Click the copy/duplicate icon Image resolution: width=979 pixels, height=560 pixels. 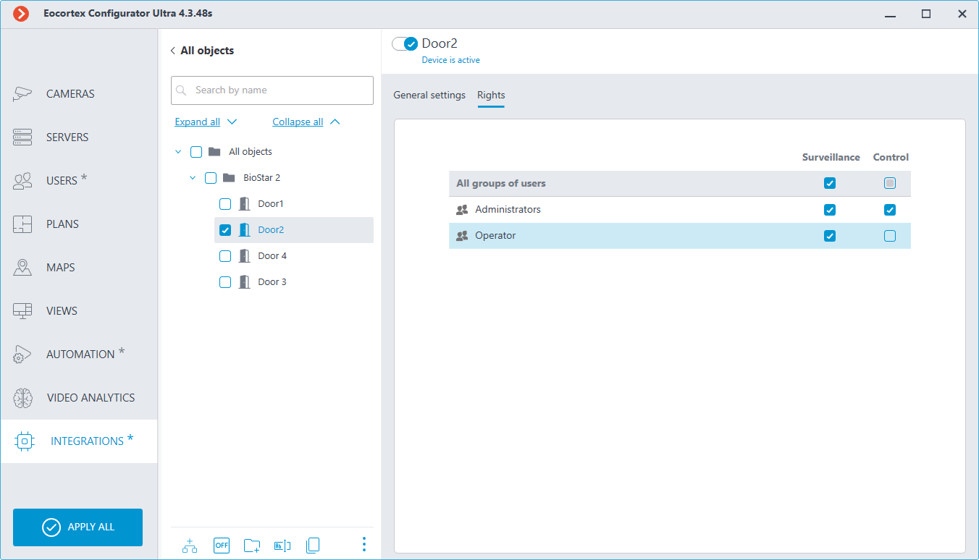313,546
